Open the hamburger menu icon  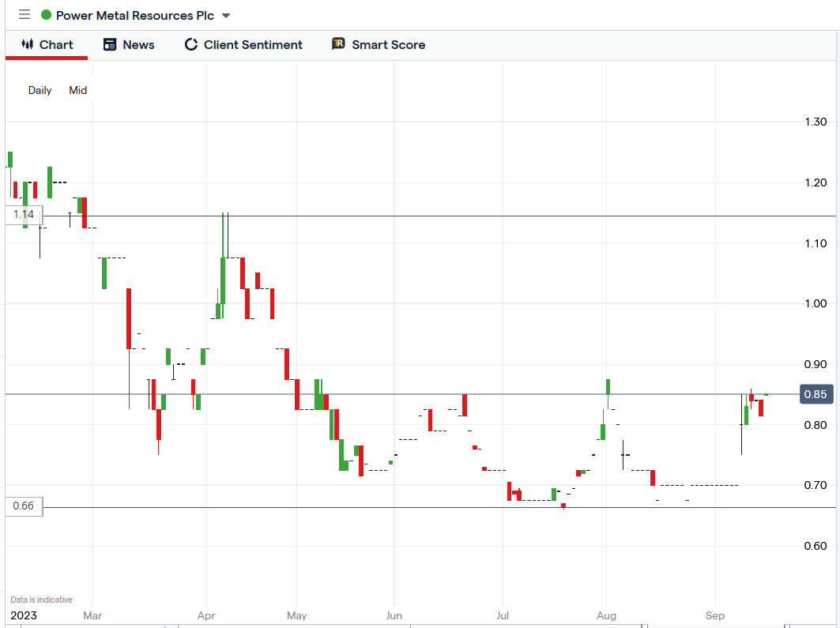[x=24, y=14]
